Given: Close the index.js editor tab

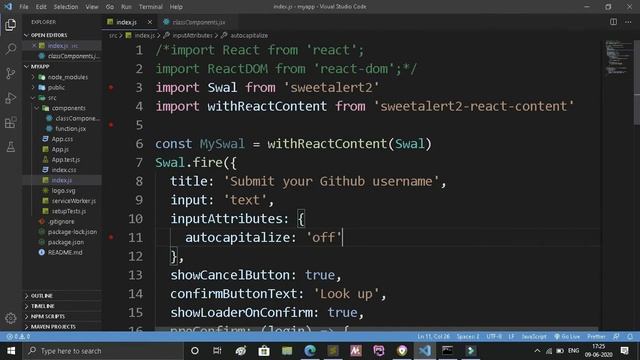Looking at the screenshot, I should coord(150,22).
